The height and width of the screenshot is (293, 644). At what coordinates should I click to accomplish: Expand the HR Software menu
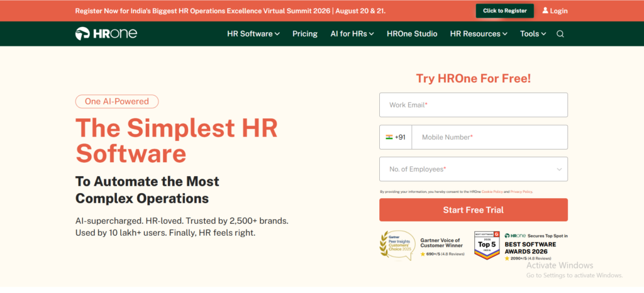point(253,34)
